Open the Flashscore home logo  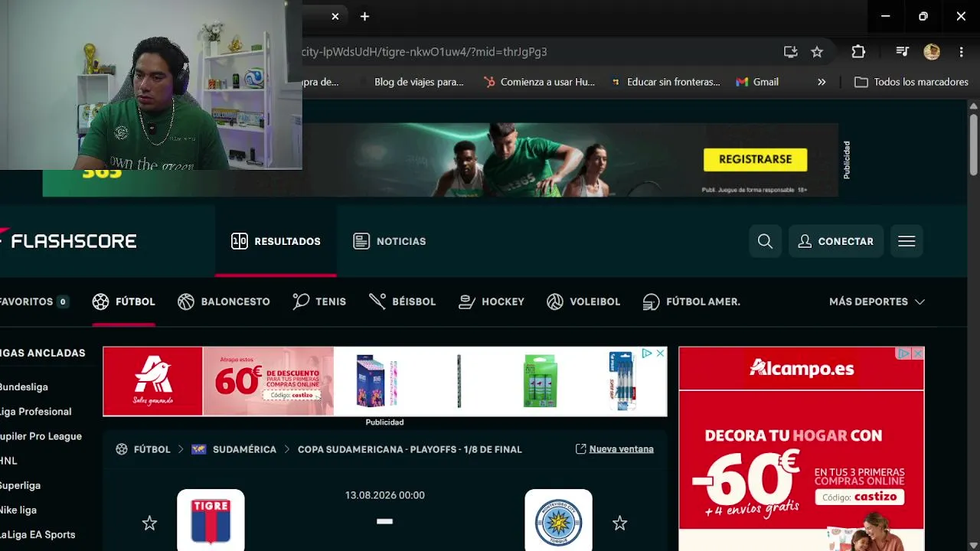68,241
